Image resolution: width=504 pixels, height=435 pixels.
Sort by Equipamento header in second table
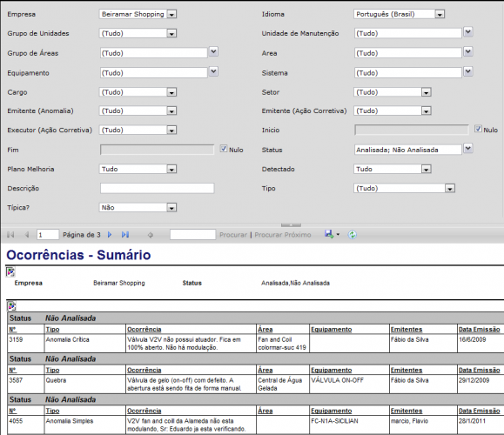pos(332,370)
